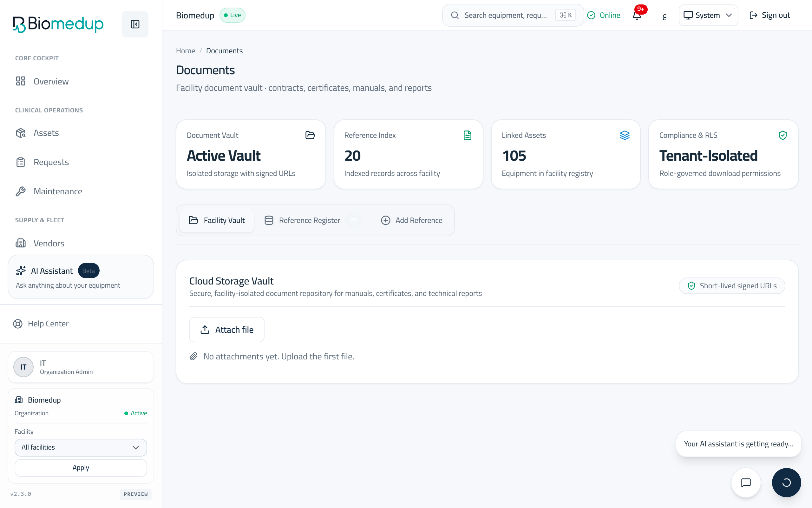Open Requests in the sidebar
Screen dimensions: 812x508
click(81, 162)
